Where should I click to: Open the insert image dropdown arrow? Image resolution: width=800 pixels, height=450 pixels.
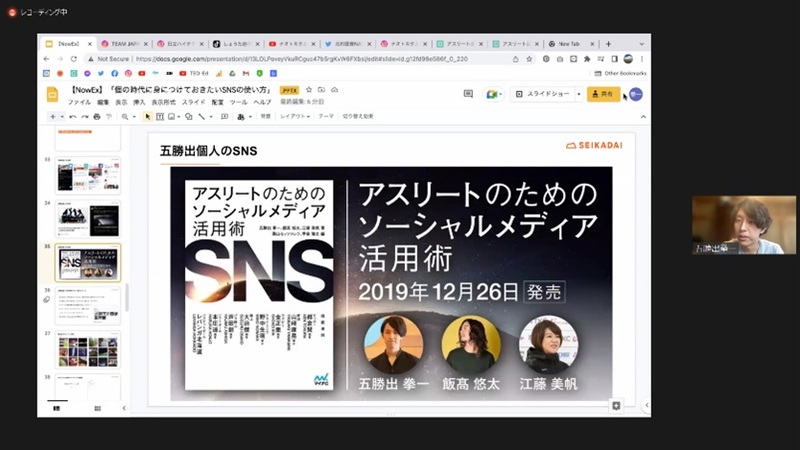coord(179,117)
